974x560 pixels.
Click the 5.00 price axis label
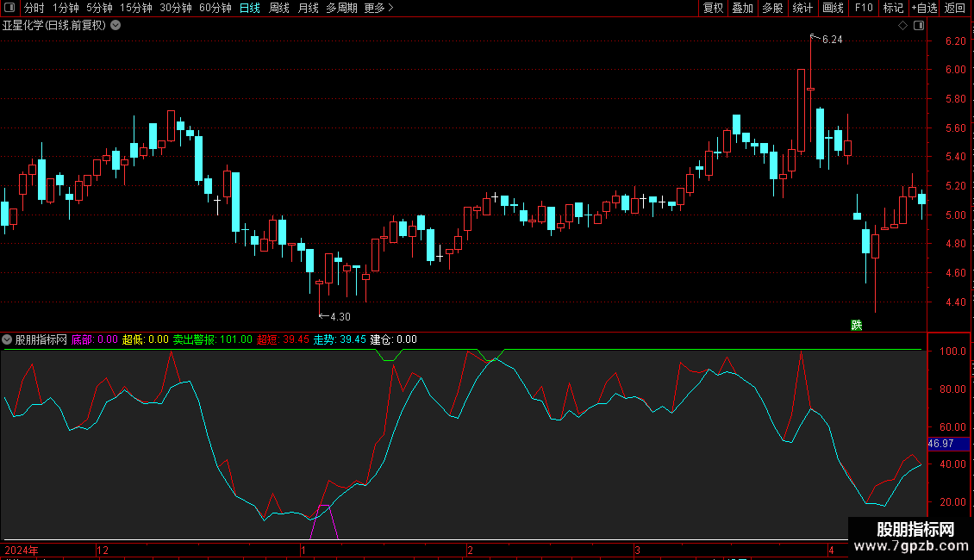pyautogui.click(x=955, y=215)
